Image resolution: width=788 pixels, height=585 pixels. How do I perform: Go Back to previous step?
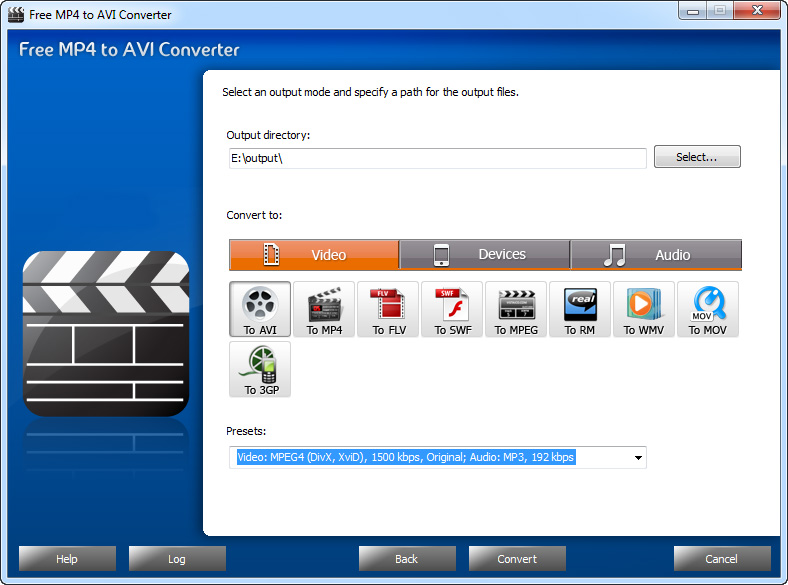[x=407, y=559]
